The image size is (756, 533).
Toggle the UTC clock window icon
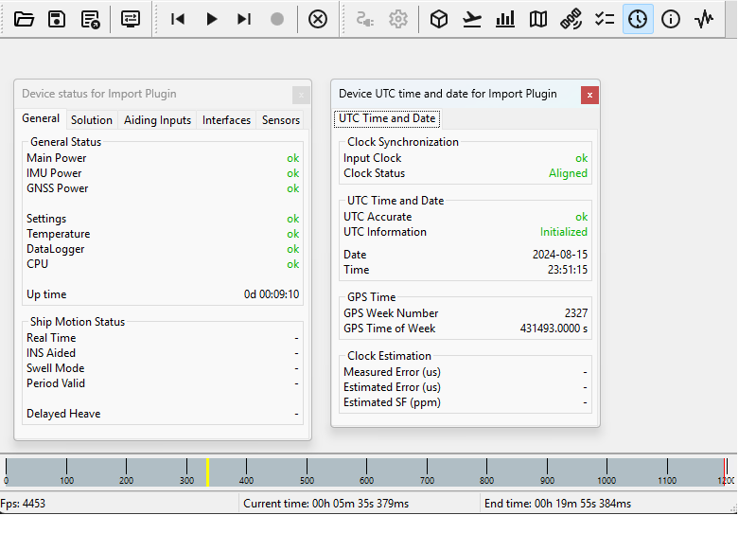tap(638, 19)
